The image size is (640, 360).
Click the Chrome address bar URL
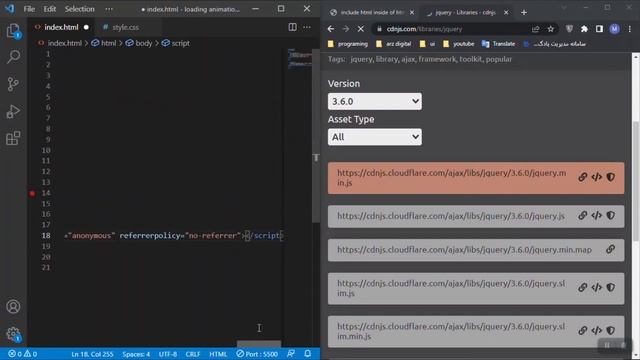tap(424, 29)
